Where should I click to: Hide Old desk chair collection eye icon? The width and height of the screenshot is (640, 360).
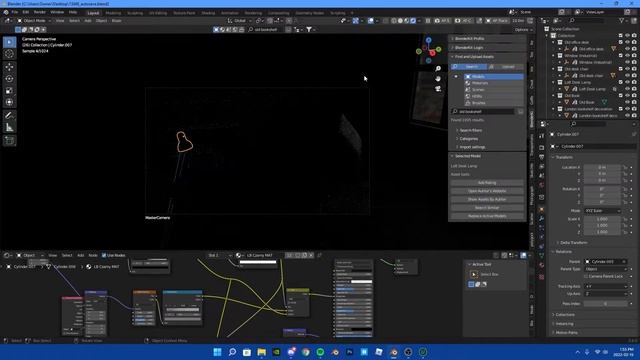[627, 69]
